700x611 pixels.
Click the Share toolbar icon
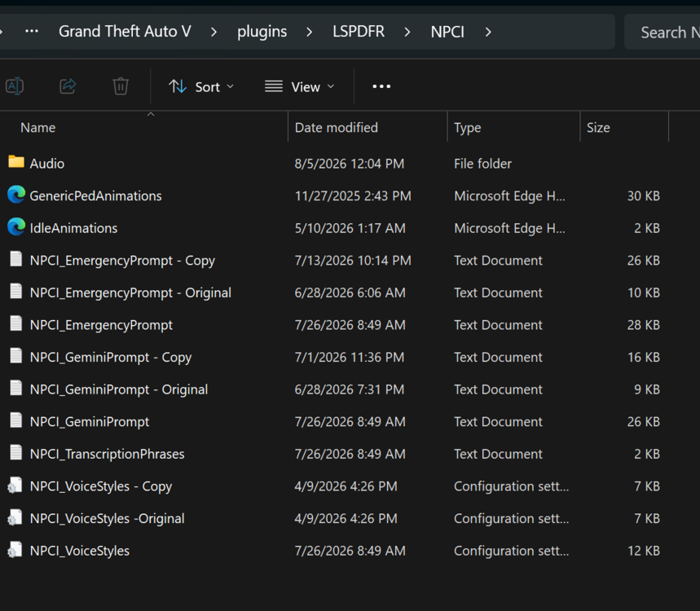(68, 86)
